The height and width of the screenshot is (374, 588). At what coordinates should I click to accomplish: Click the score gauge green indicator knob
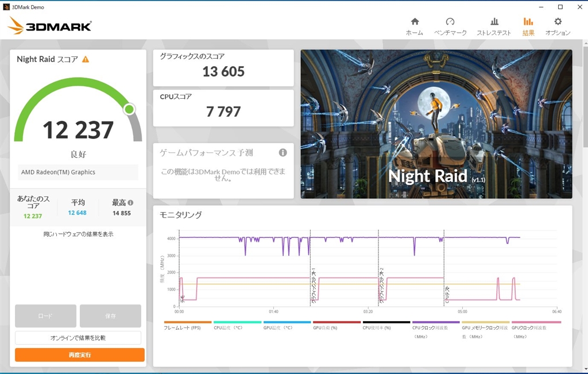click(x=129, y=109)
